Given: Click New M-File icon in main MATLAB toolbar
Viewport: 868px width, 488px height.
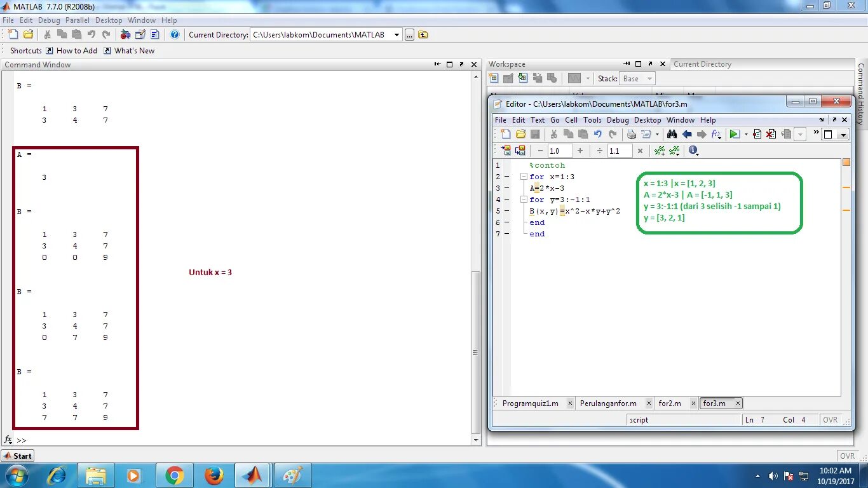Looking at the screenshot, I should click(13, 34).
